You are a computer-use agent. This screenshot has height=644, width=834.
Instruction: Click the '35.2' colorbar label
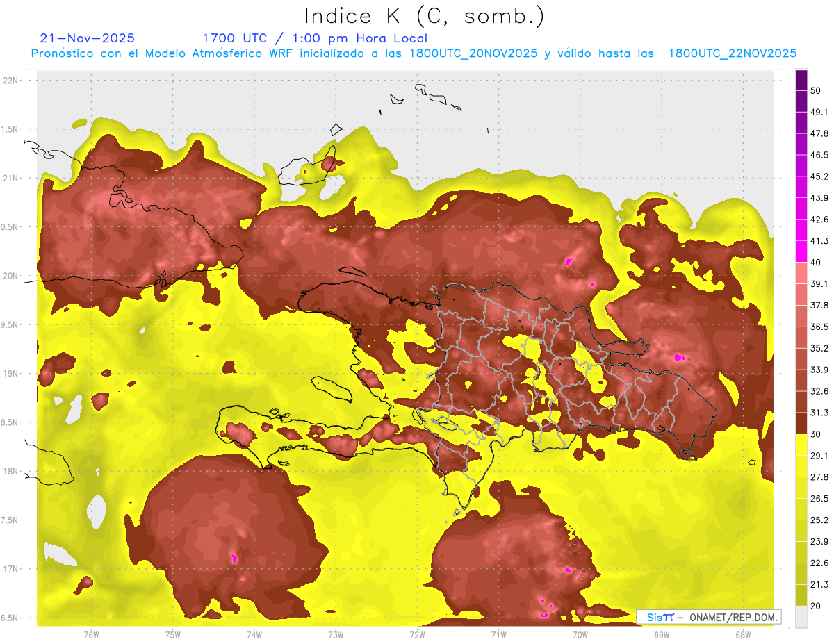point(819,348)
